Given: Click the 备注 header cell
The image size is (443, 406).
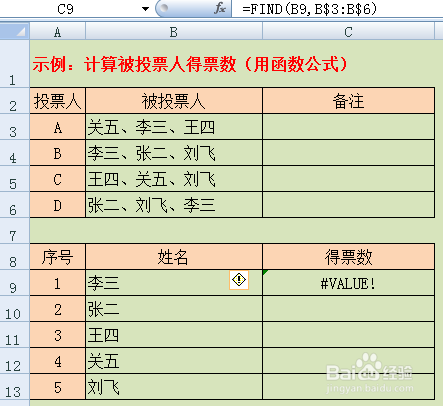Looking at the screenshot, I should (x=348, y=101).
